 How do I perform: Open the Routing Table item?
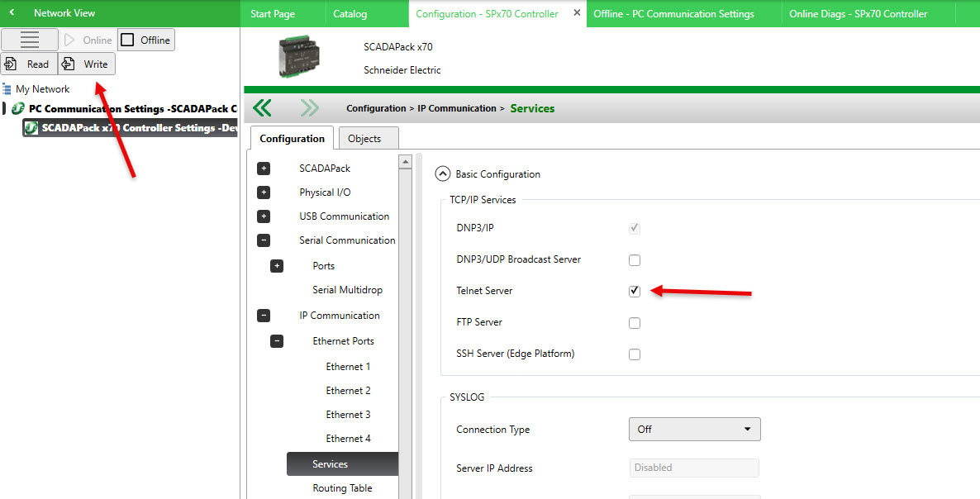click(x=342, y=487)
